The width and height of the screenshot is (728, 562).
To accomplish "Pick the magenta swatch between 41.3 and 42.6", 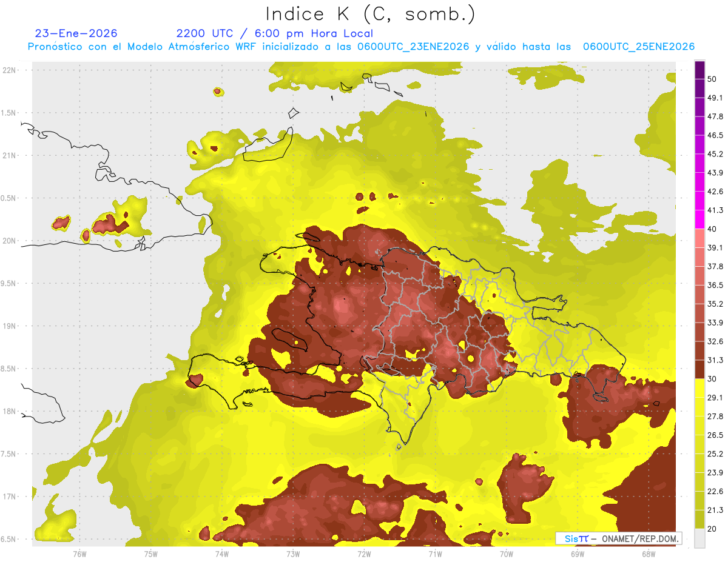I will coord(699,201).
